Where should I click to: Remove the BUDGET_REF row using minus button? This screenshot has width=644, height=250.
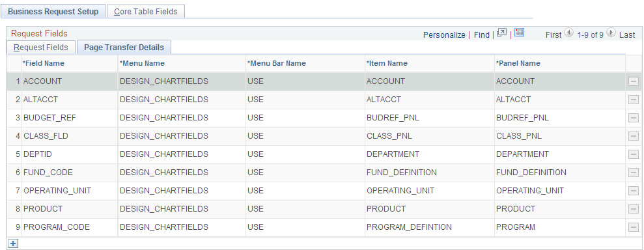tap(634, 118)
